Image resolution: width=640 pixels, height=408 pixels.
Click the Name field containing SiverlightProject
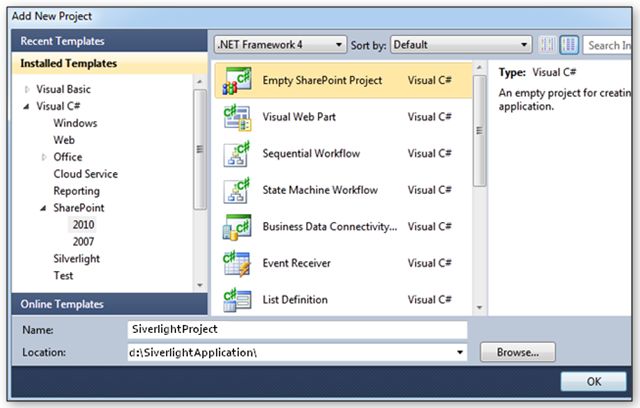(297, 330)
